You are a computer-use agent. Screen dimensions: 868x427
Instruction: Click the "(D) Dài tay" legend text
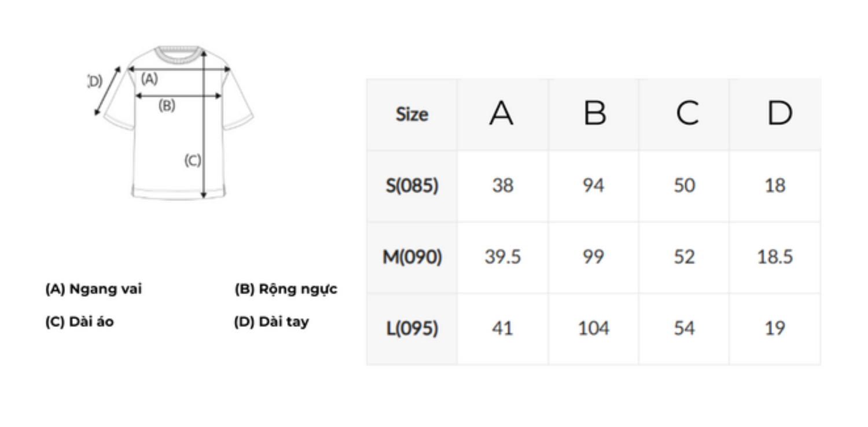click(x=271, y=322)
